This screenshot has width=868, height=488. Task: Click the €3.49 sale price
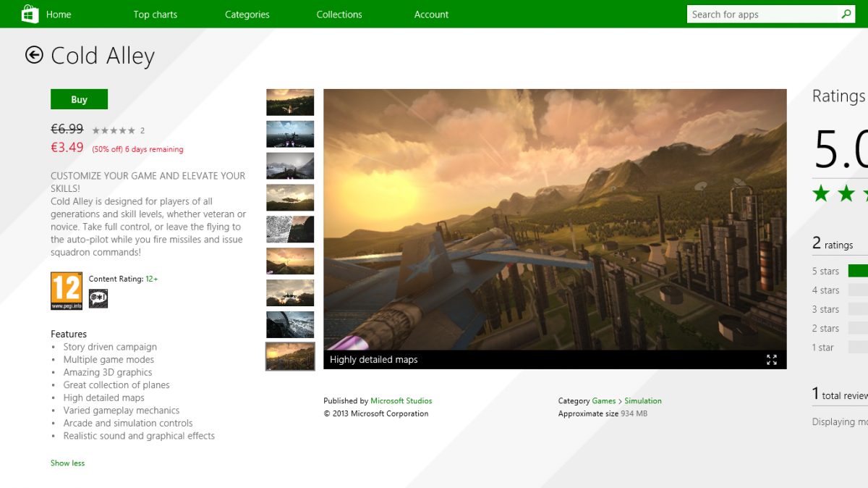click(x=67, y=148)
